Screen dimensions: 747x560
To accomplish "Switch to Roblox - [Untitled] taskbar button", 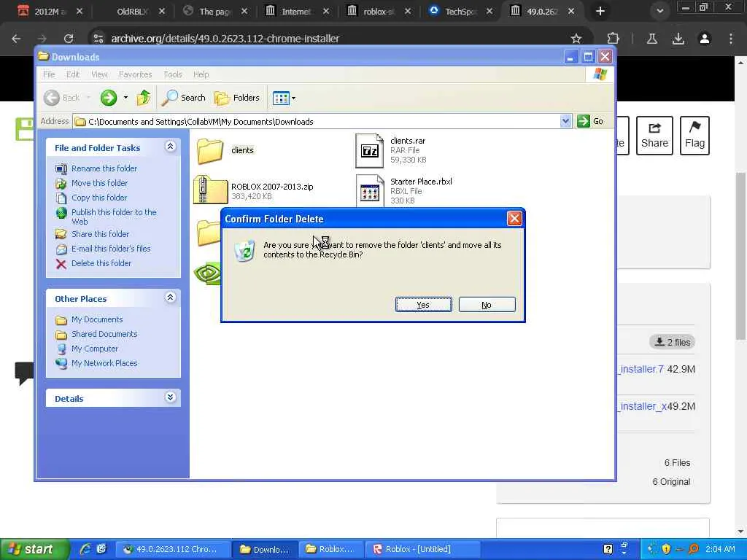I will click(x=423, y=549).
